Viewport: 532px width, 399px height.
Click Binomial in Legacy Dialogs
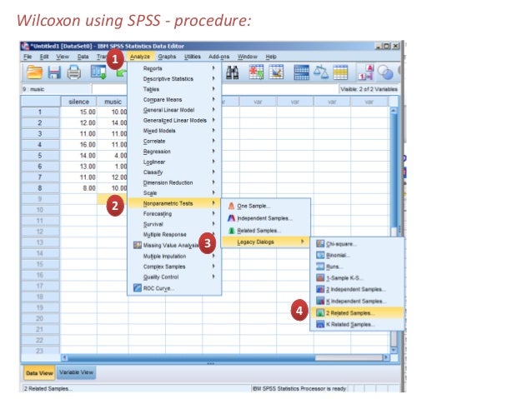[357, 255]
